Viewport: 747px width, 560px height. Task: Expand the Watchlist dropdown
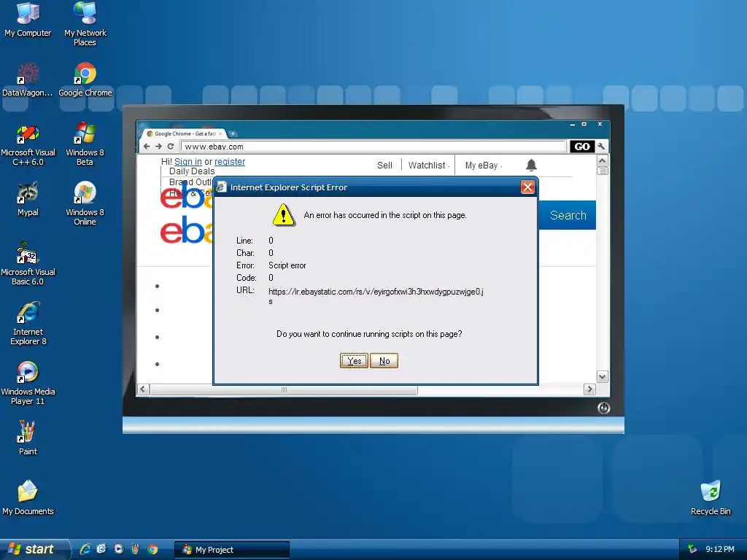(428, 166)
